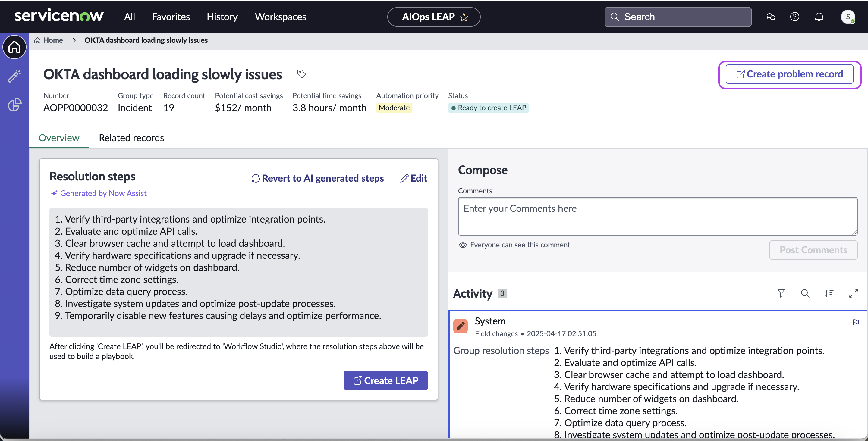Click the Create problem record button
Image resolution: width=868 pixels, height=441 pixels.
790,74
